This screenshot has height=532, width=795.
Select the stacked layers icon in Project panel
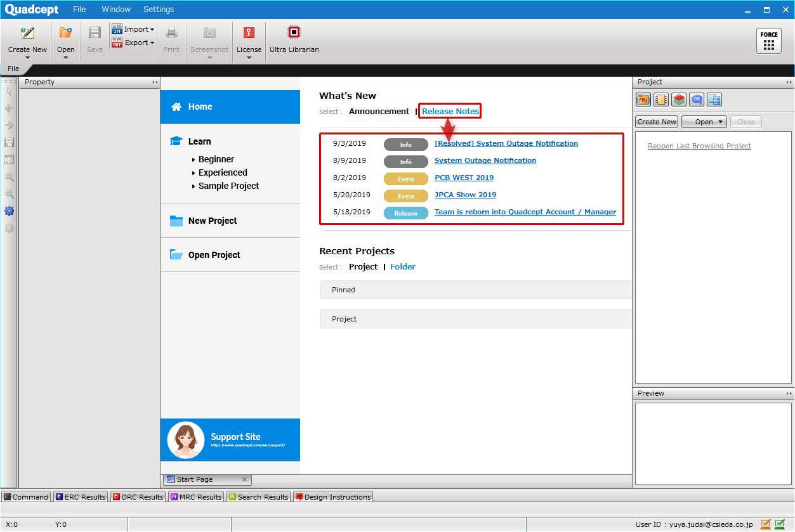pos(679,100)
